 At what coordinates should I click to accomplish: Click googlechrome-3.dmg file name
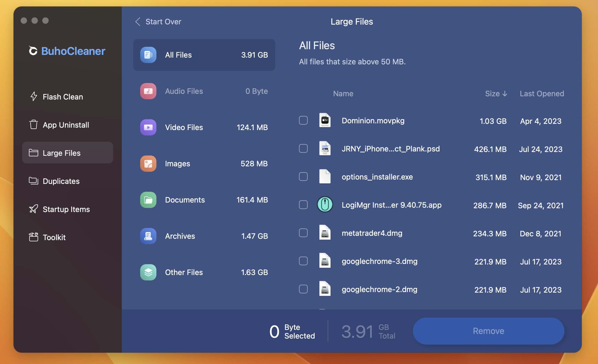pos(379,261)
